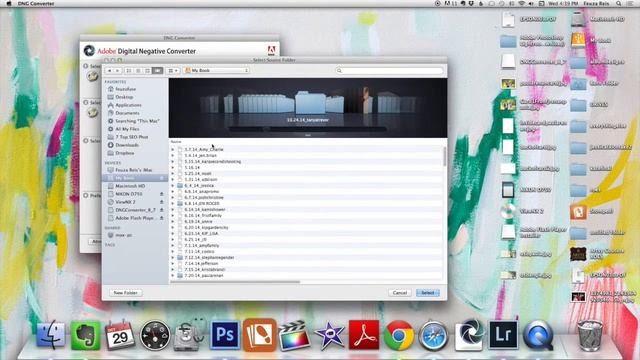Eject the Adobe Flash Player volume
This screenshot has width=640, height=360.
(x=162, y=218)
